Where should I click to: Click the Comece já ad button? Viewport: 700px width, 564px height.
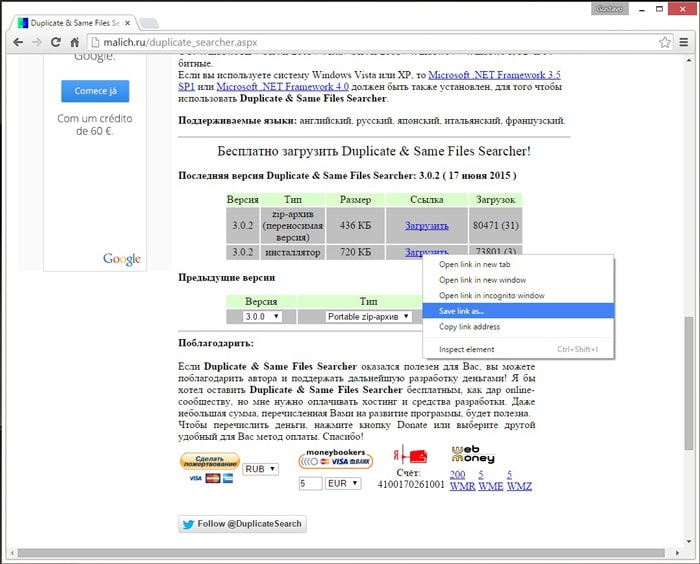(95, 91)
